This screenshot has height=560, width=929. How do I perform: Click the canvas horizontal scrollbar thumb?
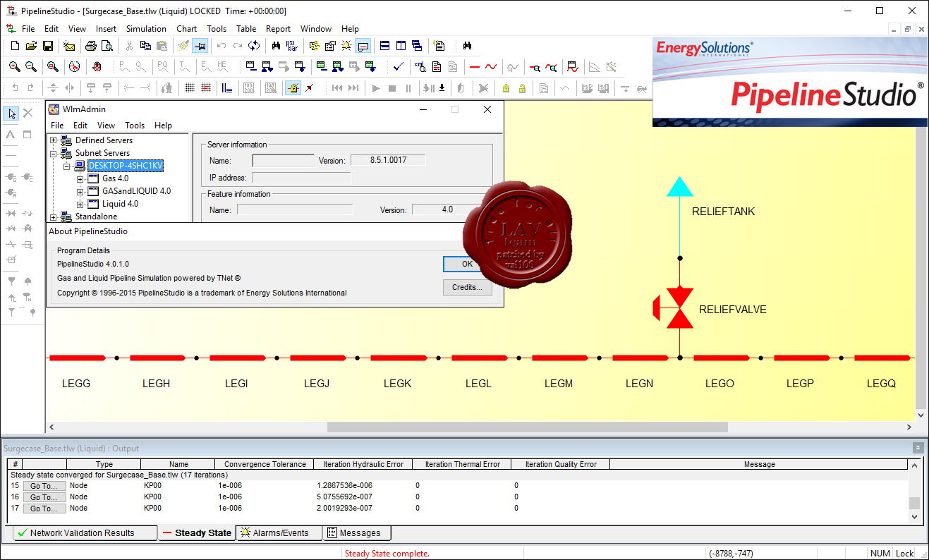pos(527,427)
